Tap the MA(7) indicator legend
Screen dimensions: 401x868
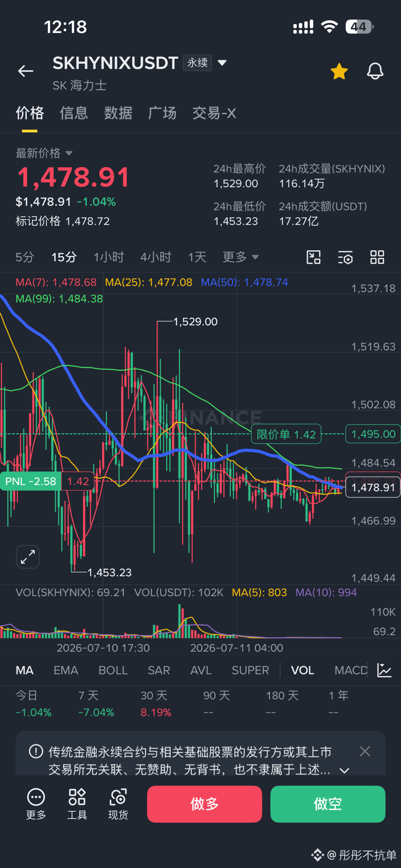[56, 282]
